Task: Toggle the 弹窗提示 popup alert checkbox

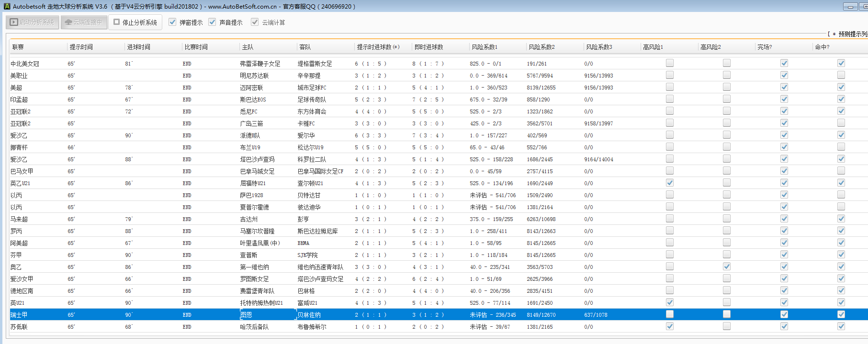Action: pyautogui.click(x=173, y=22)
